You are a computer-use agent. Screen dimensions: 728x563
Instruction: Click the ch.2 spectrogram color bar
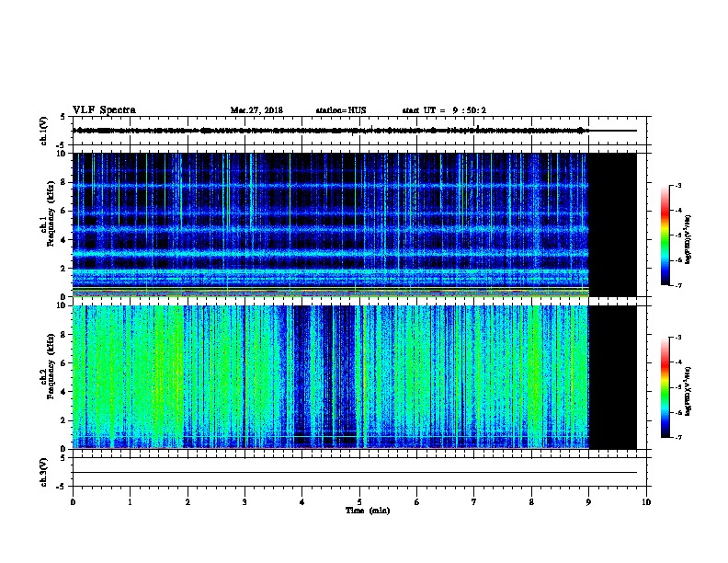(665, 387)
